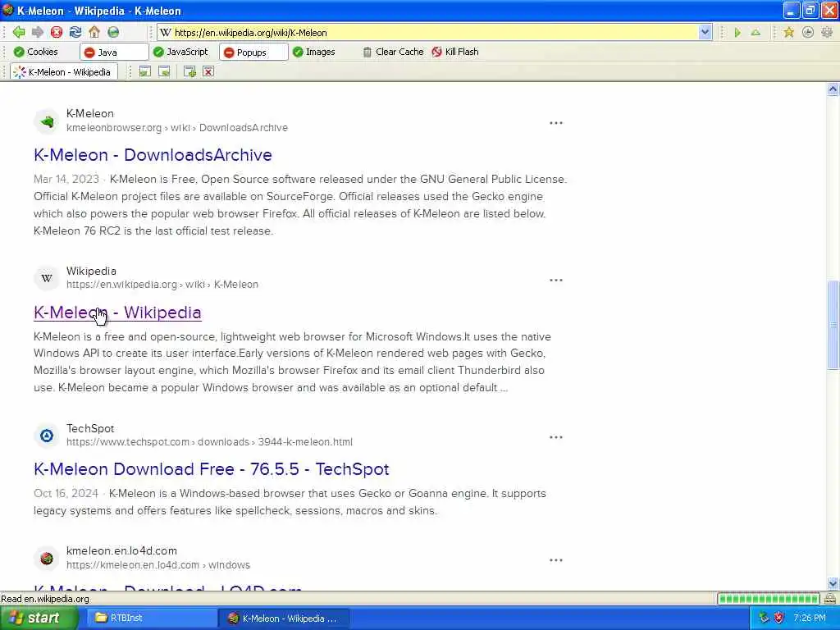The width and height of the screenshot is (840, 630).
Task: Open the address bar URL history dropdown
Action: 705,33
